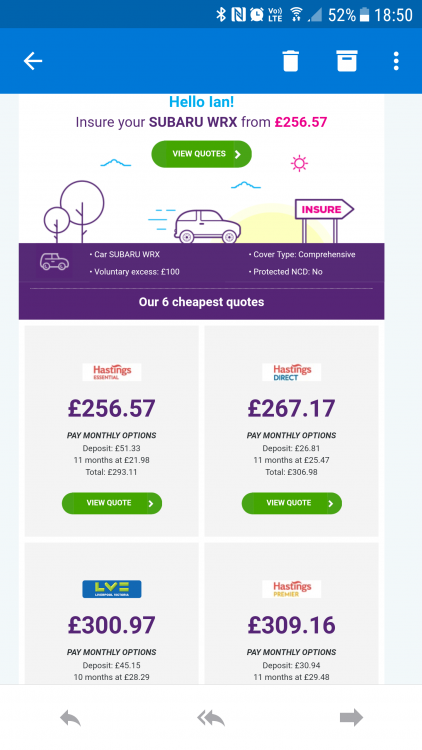Tap the reply-all double arrow icon
The image size is (422, 750).
point(211,718)
